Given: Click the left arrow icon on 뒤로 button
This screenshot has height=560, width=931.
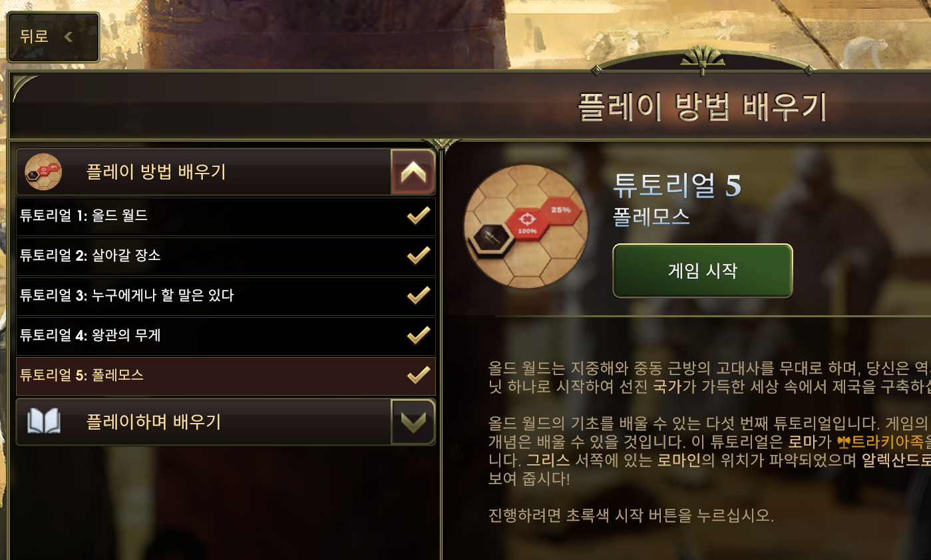Looking at the screenshot, I should click(68, 37).
